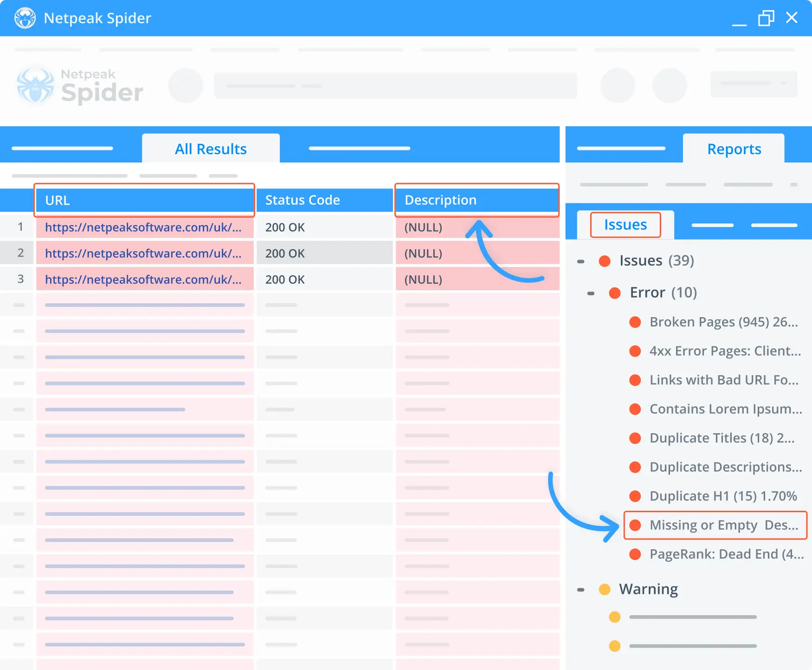This screenshot has width=812, height=670.
Task: Click the Netpeak Spider title bar logo icon
Action: point(25,18)
